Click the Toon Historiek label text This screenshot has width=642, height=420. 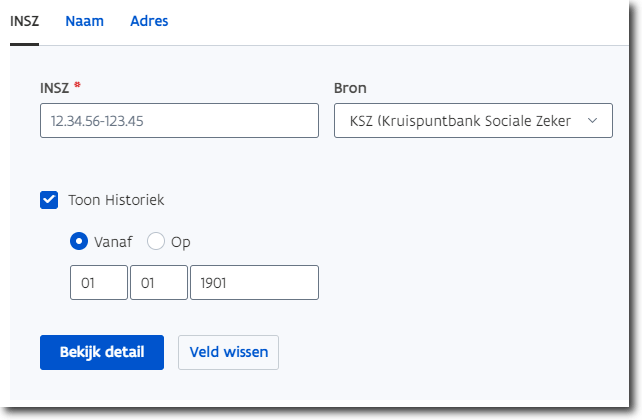(116, 200)
